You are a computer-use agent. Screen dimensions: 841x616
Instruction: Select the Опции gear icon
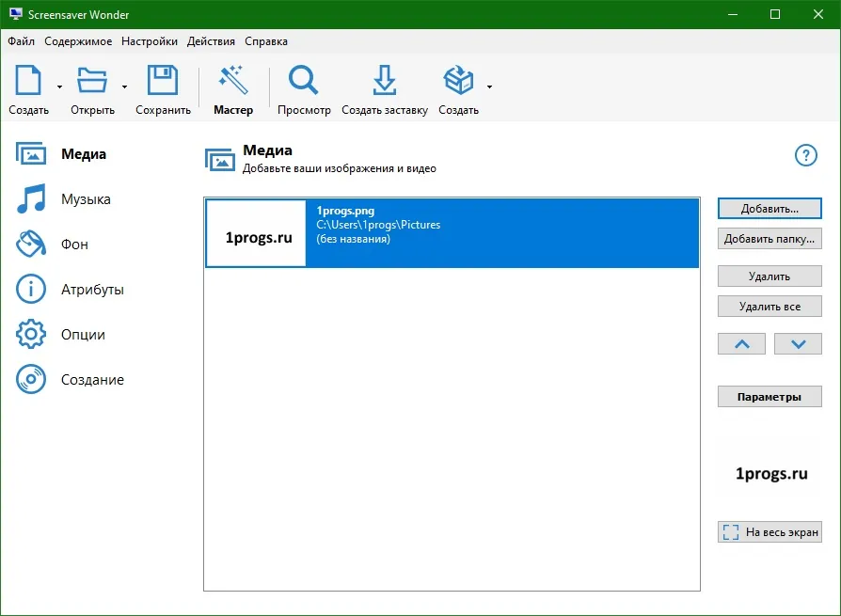click(30, 334)
